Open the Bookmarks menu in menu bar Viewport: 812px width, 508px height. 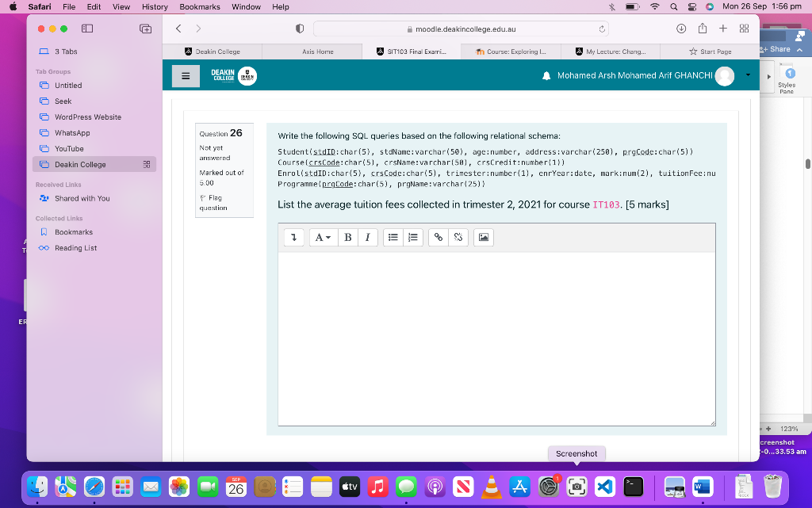point(200,6)
